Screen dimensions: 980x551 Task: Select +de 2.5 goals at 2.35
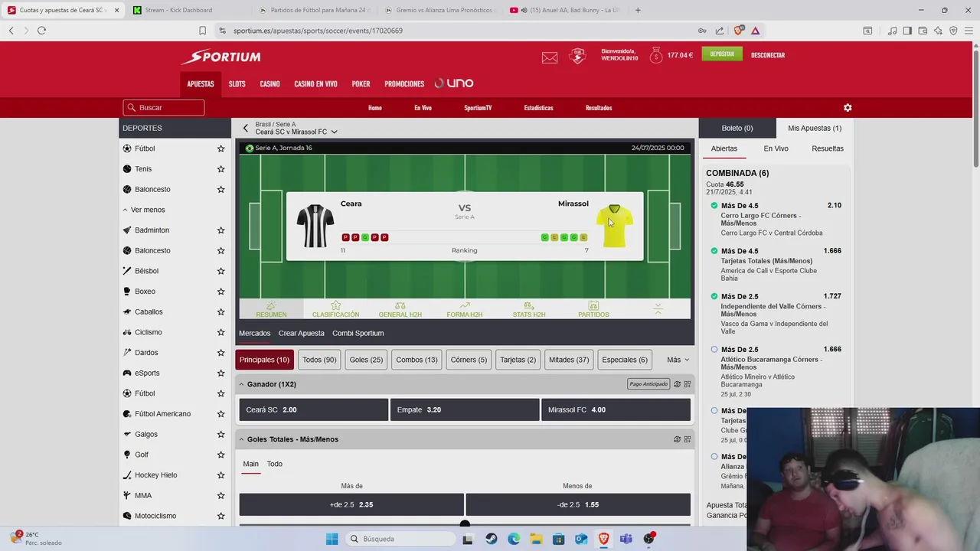[x=351, y=504]
